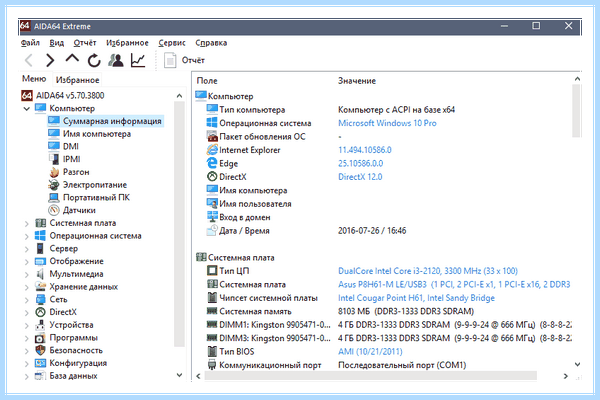Select AIDA64 v5.70.3800 root tree item

coord(63,95)
